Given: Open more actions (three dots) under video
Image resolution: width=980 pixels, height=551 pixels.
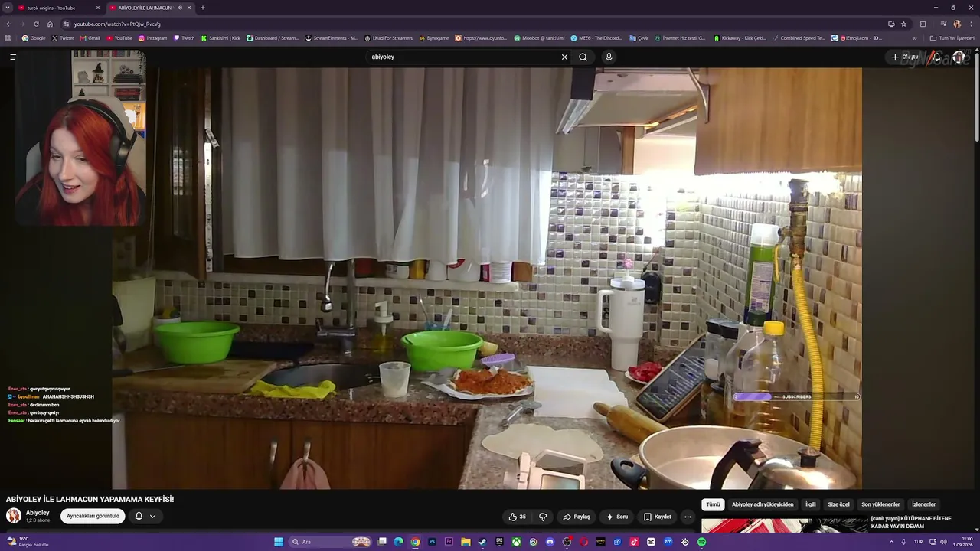Looking at the screenshot, I should click(x=688, y=517).
